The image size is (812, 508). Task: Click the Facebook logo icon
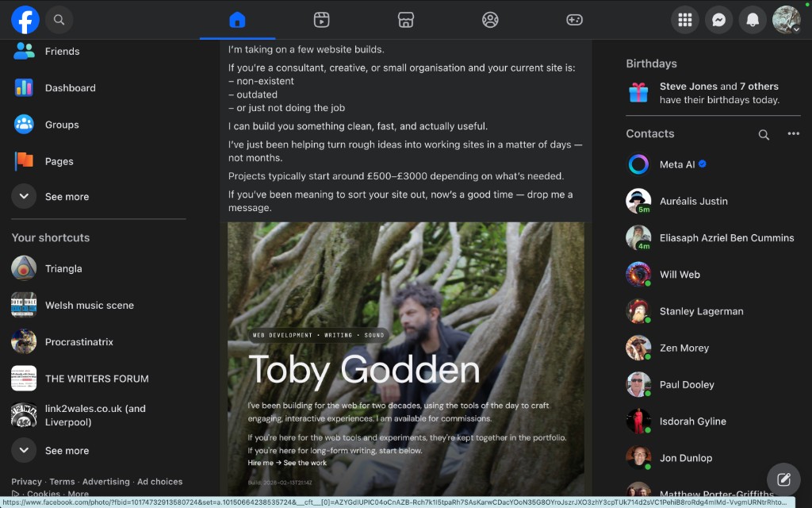pos(25,20)
